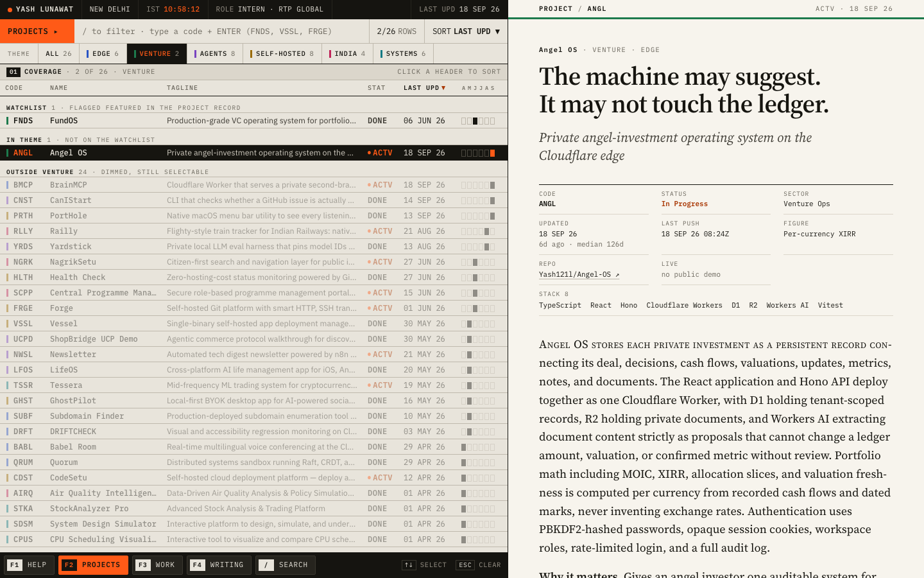Screen dimensions: 924x578
Task: Select the Forge project row
Action: point(253,308)
